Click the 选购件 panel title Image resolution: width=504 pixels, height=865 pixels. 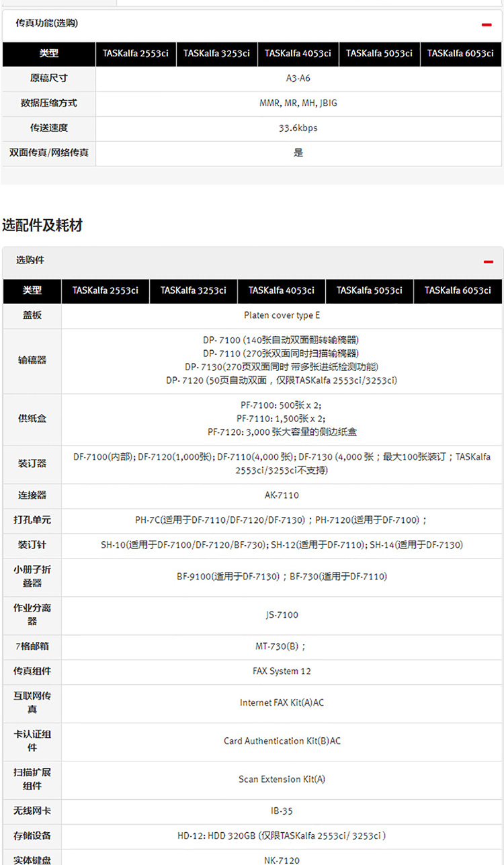click(x=30, y=260)
